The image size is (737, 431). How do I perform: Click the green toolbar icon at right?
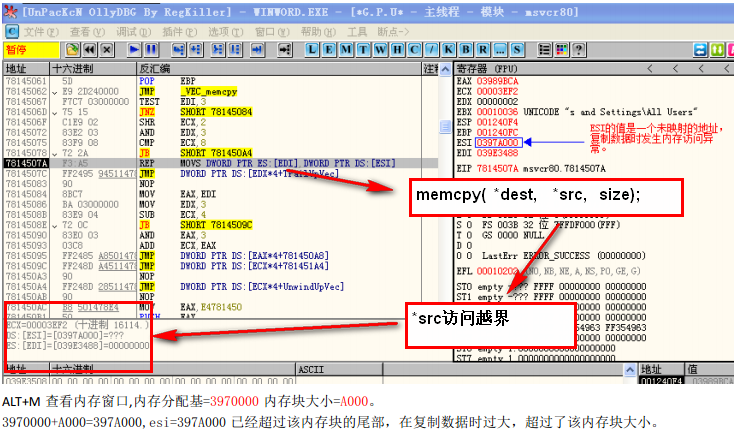[x=718, y=50]
